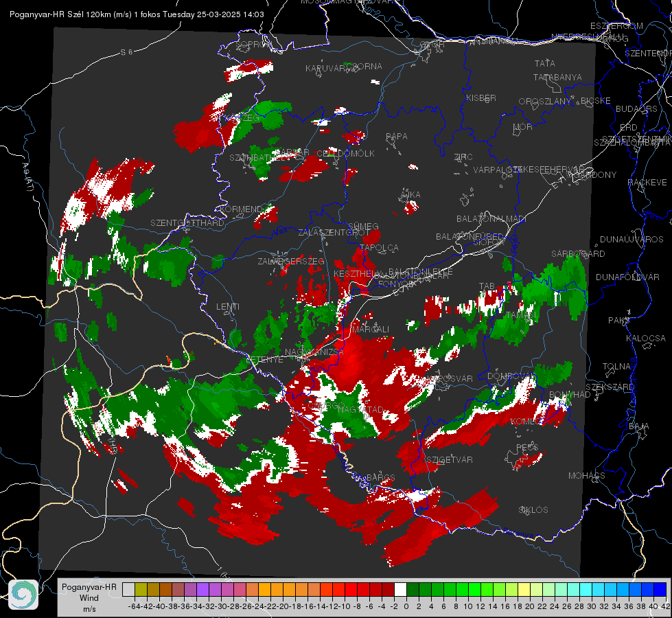Click the KORMEND city label

(240, 209)
